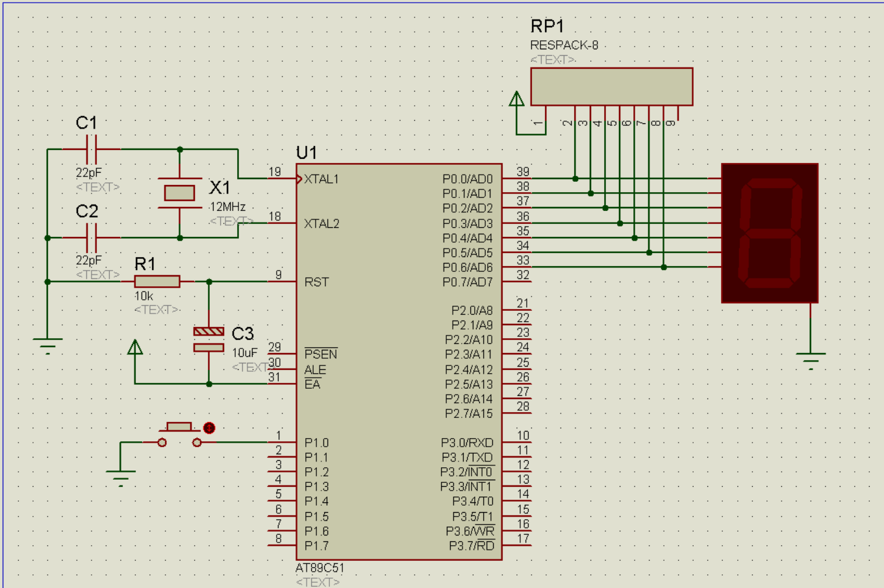Click pin number 17 at P3.7/RD
The image size is (884, 588).
pyautogui.click(x=523, y=539)
